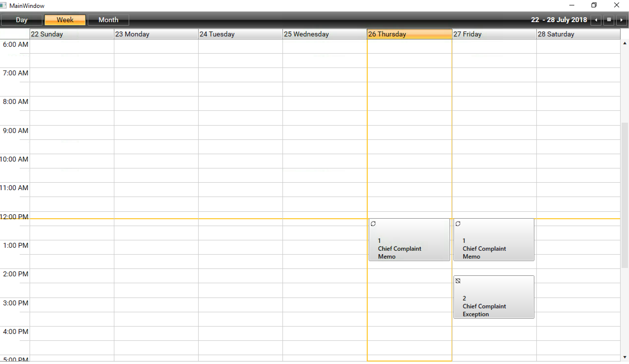The image size is (629, 364).
Task: Click recurrence icon on Thursday appointment
Action: tap(373, 224)
